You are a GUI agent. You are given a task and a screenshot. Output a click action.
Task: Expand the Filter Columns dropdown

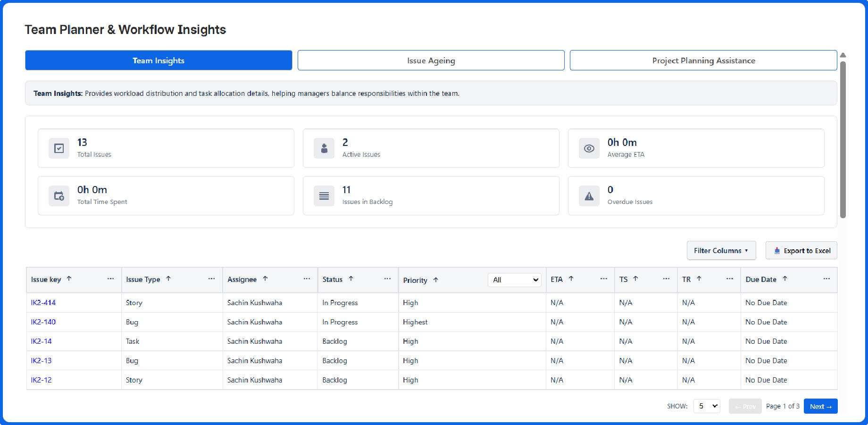721,251
